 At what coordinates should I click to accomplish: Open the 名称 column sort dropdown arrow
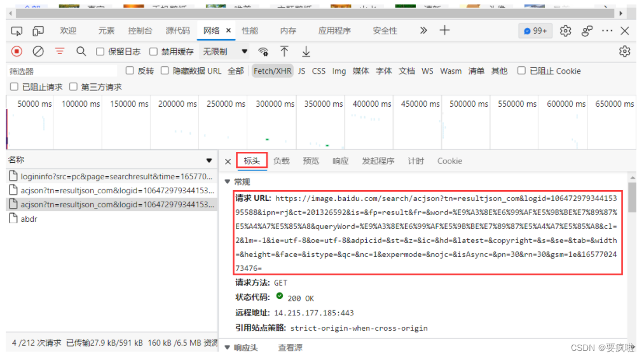pos(209,160)
